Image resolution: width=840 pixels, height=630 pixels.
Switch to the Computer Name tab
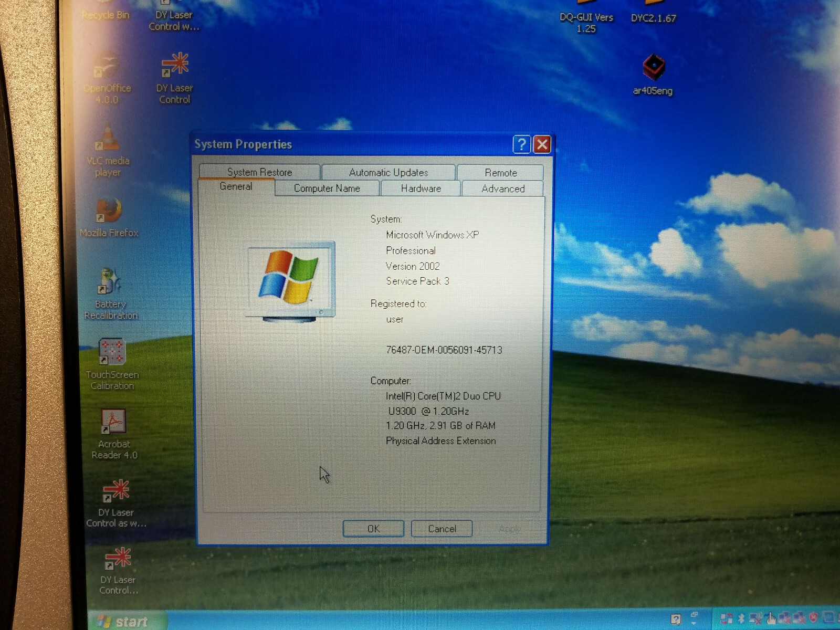pos(327,188)
